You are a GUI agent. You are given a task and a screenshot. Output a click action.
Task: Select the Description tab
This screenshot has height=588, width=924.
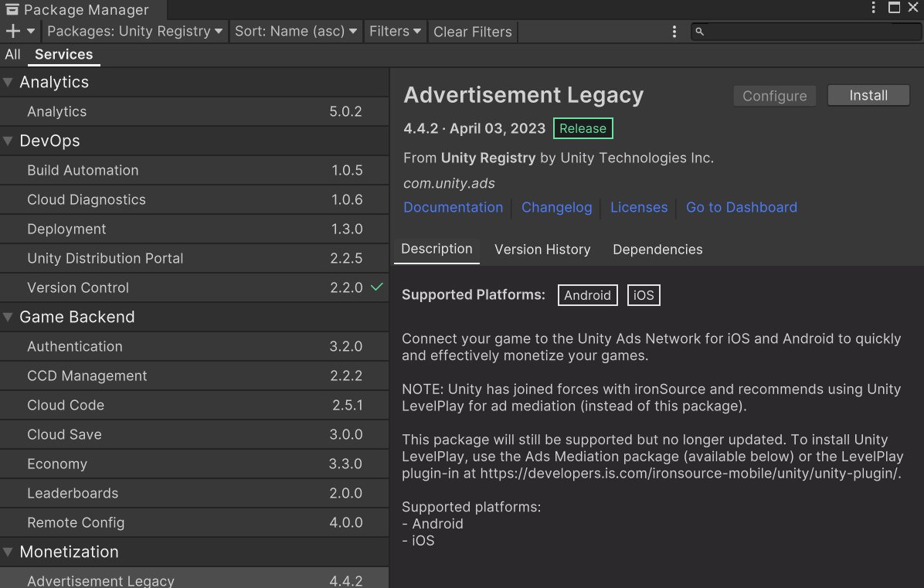pyautogui.click(x=437, y=250)
